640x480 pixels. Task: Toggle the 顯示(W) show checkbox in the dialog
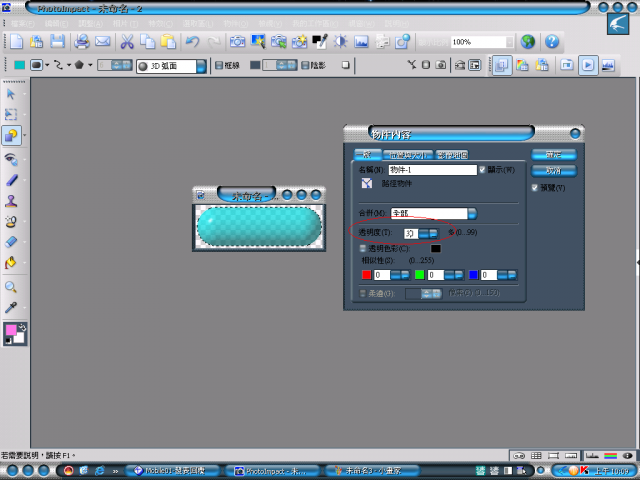(482, 169)
